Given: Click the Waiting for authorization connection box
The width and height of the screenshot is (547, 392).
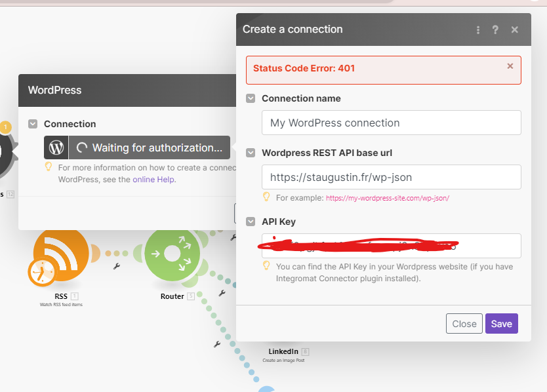Looking at the screenshot, I should coord(150,147).
